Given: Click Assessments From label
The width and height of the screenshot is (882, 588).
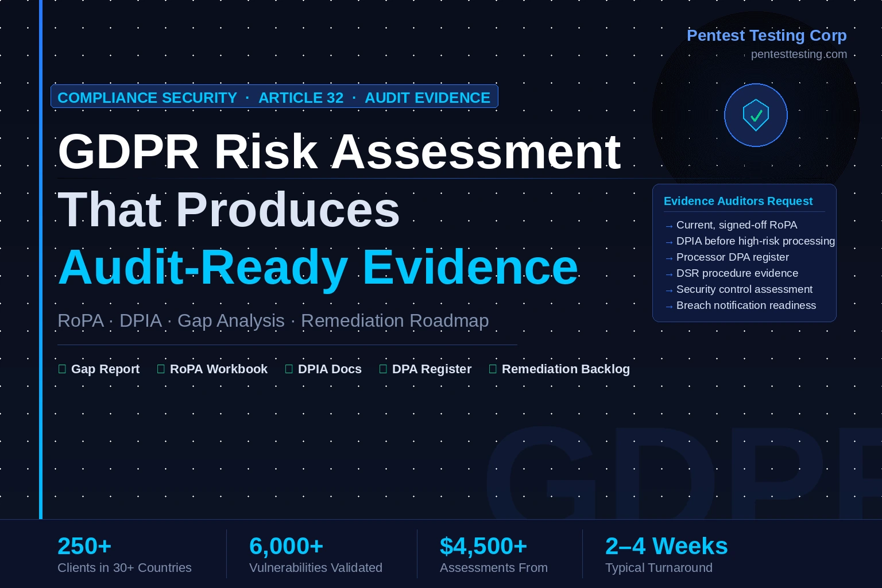Looking at the screenshot, I should [494, 568].
